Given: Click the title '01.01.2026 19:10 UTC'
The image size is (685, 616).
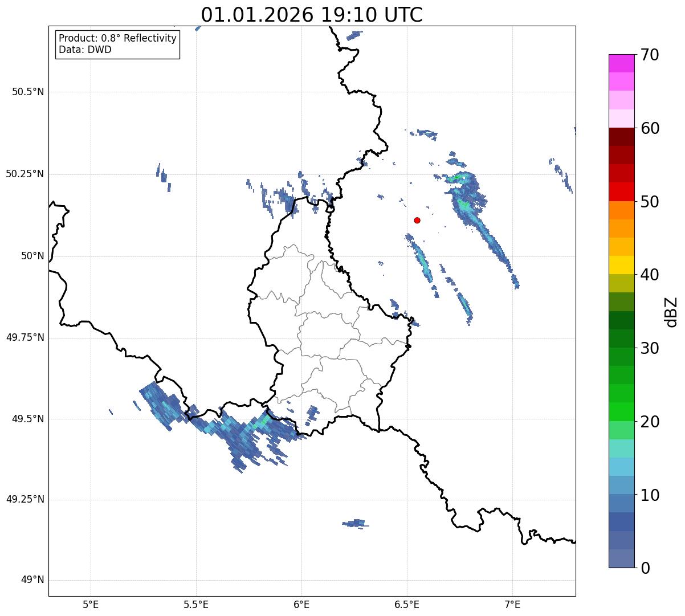Looking at the screenshot, I should 312,14.
